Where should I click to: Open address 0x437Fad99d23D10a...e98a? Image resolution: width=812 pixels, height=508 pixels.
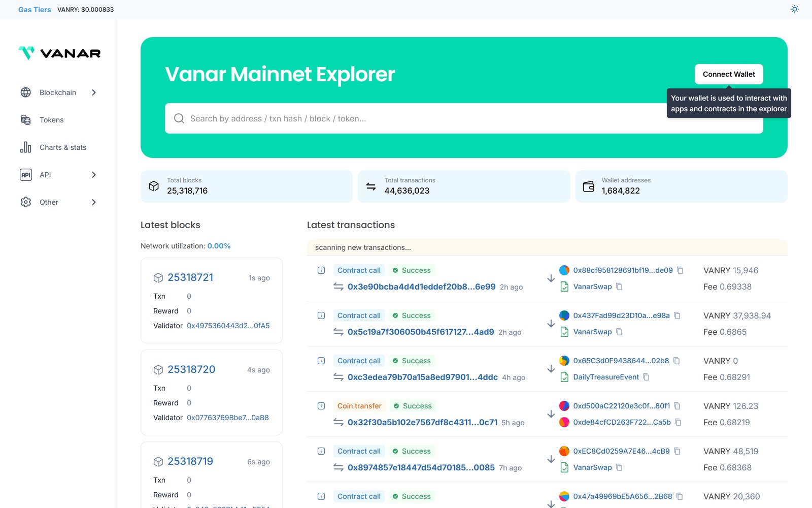coord(621,315)
